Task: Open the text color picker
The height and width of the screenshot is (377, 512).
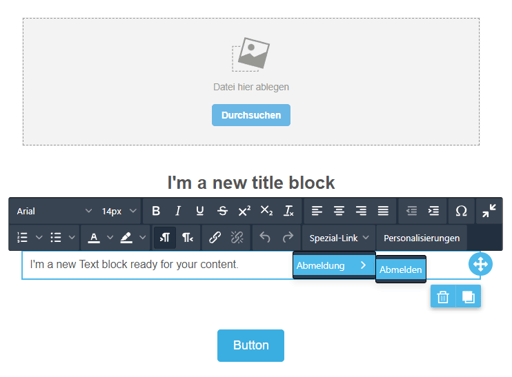Action: tap(94, 238)
